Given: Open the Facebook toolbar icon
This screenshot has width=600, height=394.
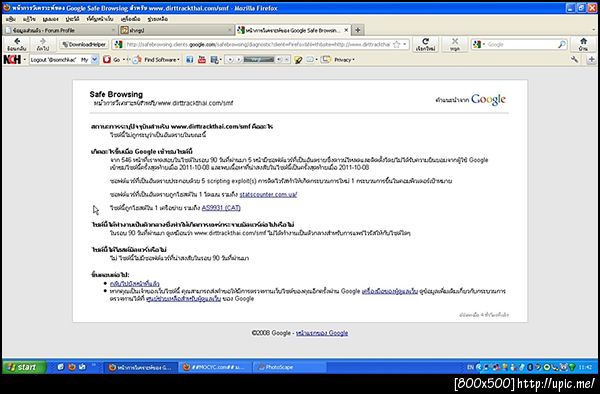Looking at the screenshot, I should [x=189, y=60].
